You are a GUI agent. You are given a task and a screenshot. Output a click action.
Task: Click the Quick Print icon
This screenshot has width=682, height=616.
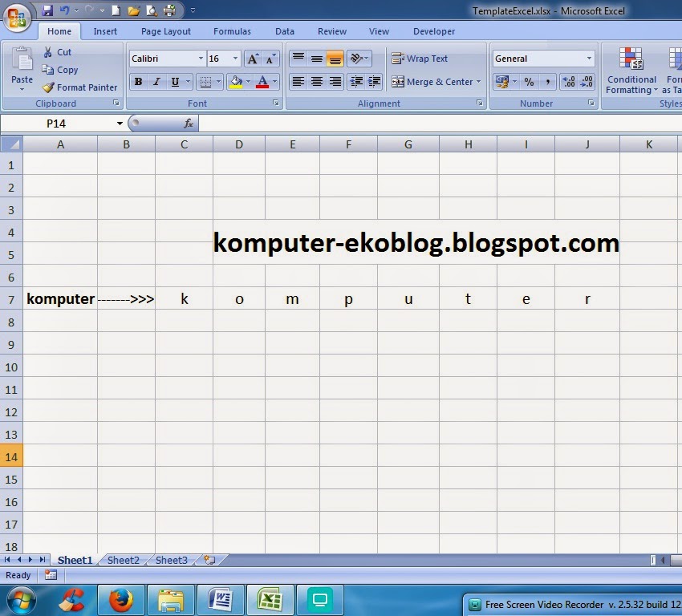pyautogui.click(x=169, y=10)
